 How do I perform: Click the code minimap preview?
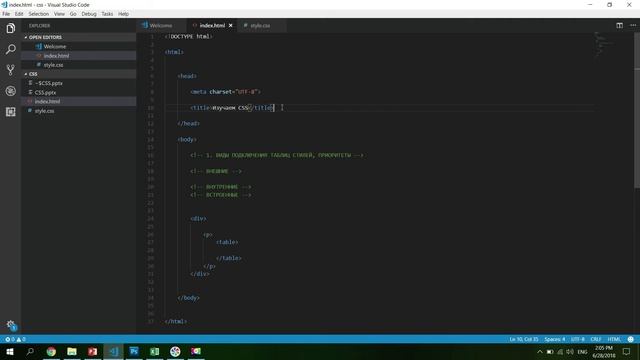pos(603,44)
